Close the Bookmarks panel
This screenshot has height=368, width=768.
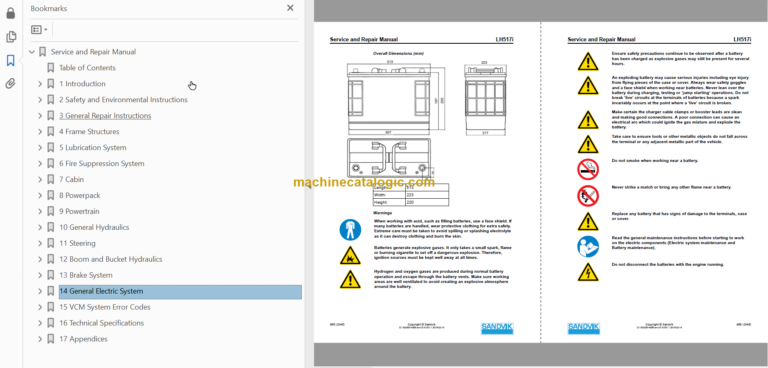(x=290, y=8)
